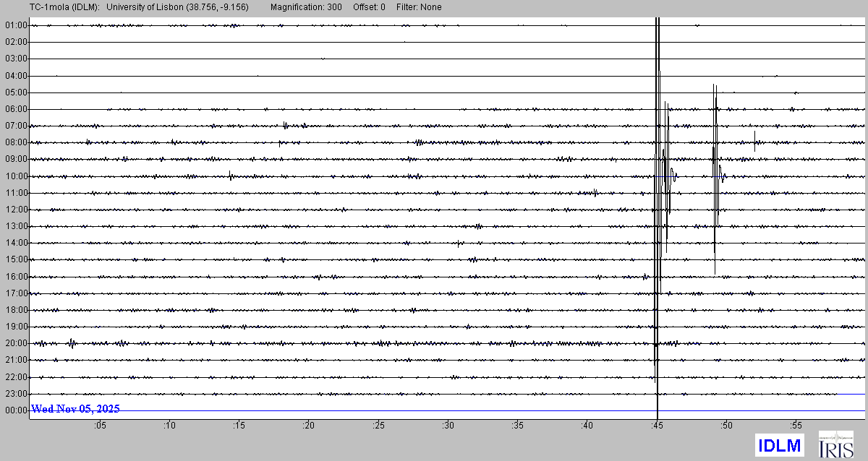Select the :15 minute axis tick label
Viewport: 868px width, 461px height.
pos(239,425)
